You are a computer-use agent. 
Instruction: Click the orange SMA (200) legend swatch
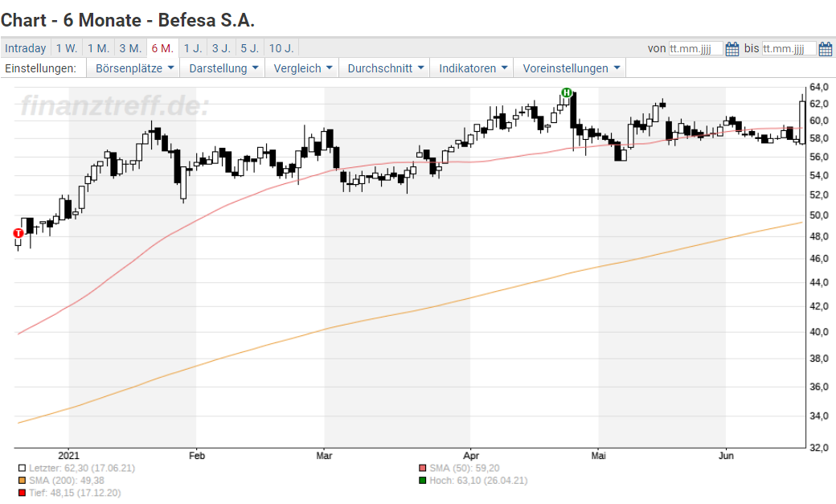tap(22, 481)
